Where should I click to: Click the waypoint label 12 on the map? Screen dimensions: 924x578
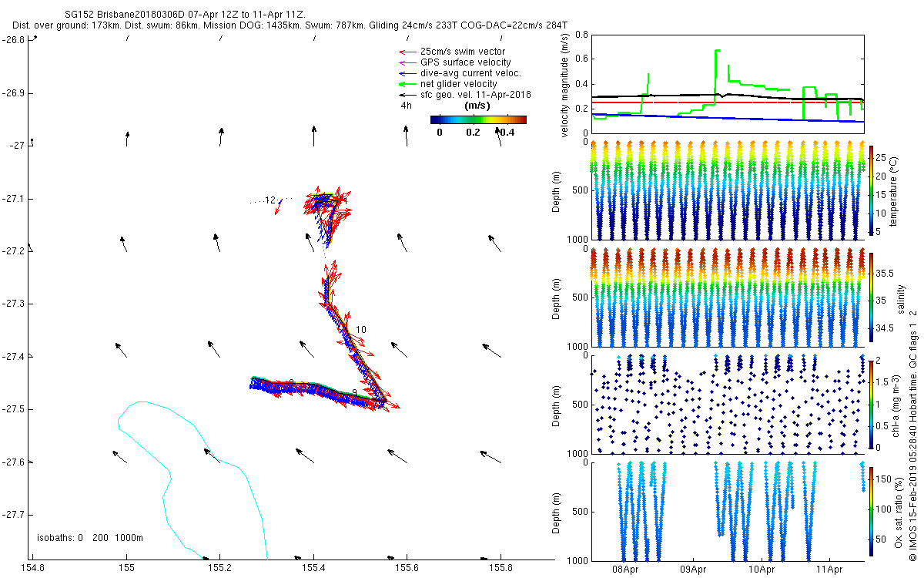click(x=269, y=200)
